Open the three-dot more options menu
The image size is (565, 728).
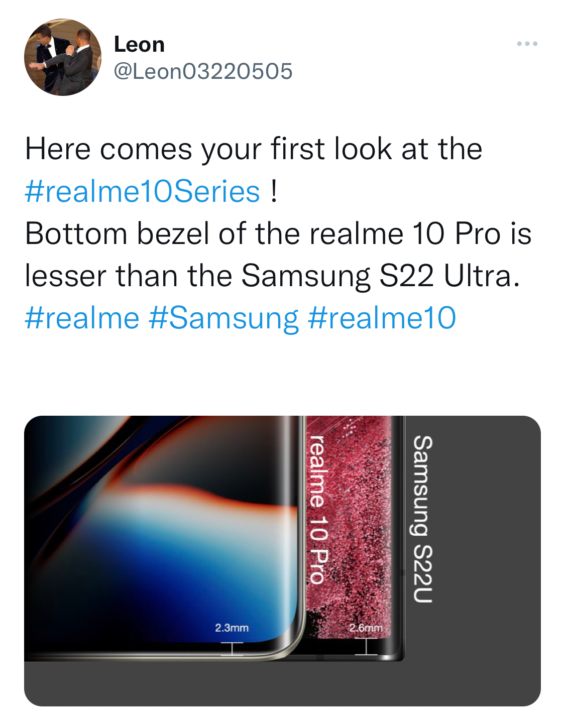tap(527, 44)
